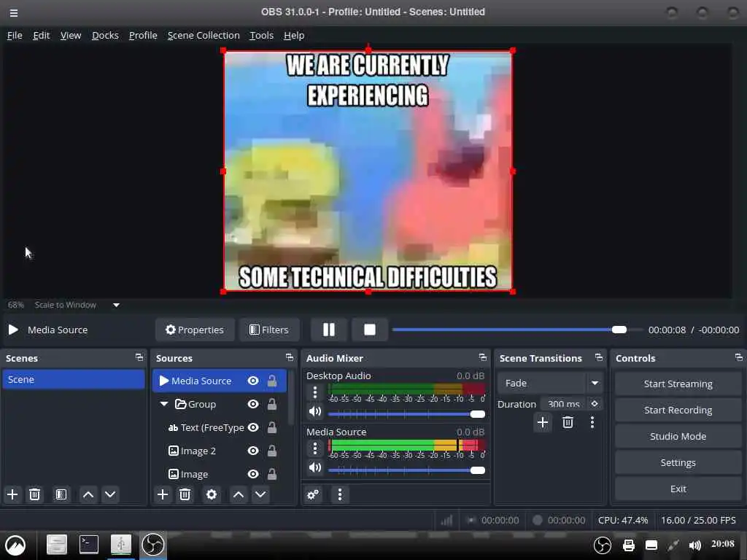The width and height of the screenshot is (747, 560).
Task: Lock the Media Source item
Action: (272, 381)
